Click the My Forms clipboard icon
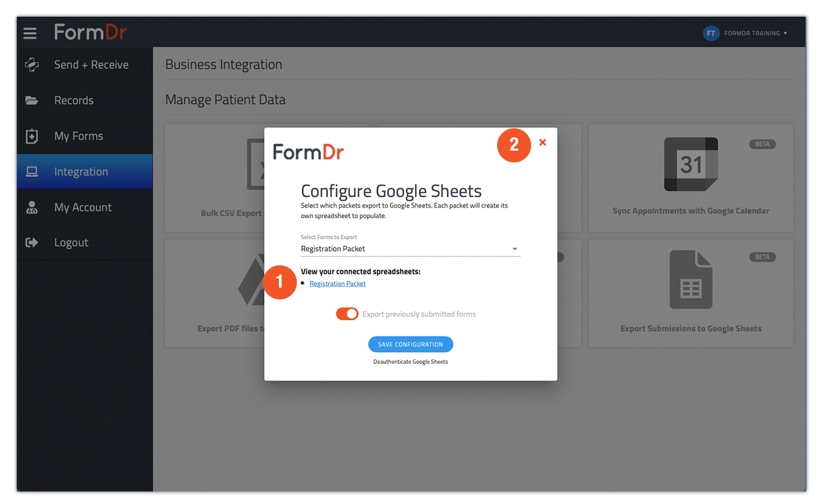 click(32, 136)
